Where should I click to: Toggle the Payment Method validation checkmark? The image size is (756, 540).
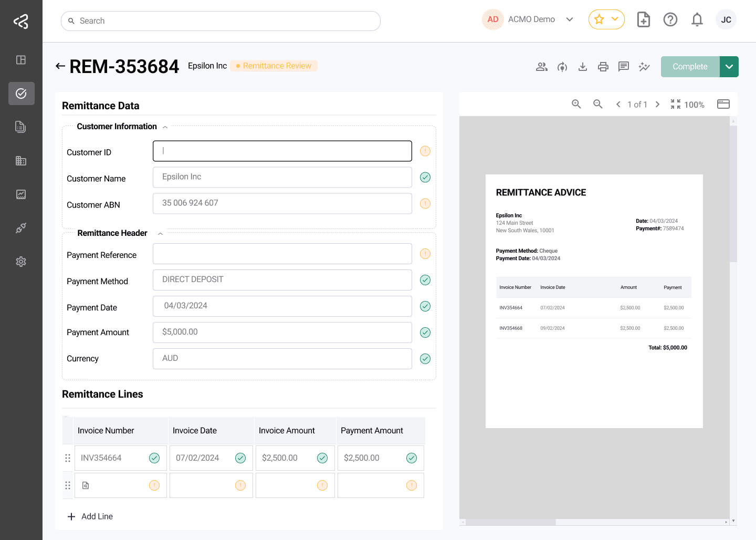[425, 280]
